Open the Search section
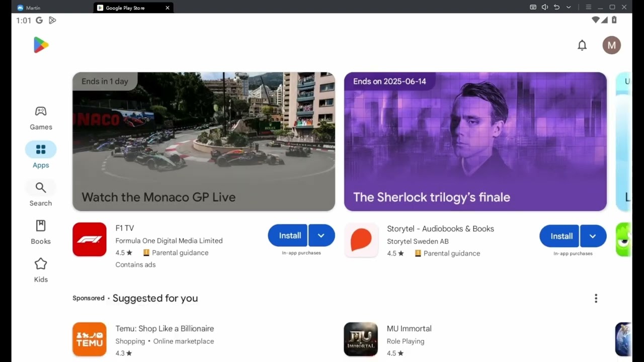644x362 pixels. click(x=41, y=194)
